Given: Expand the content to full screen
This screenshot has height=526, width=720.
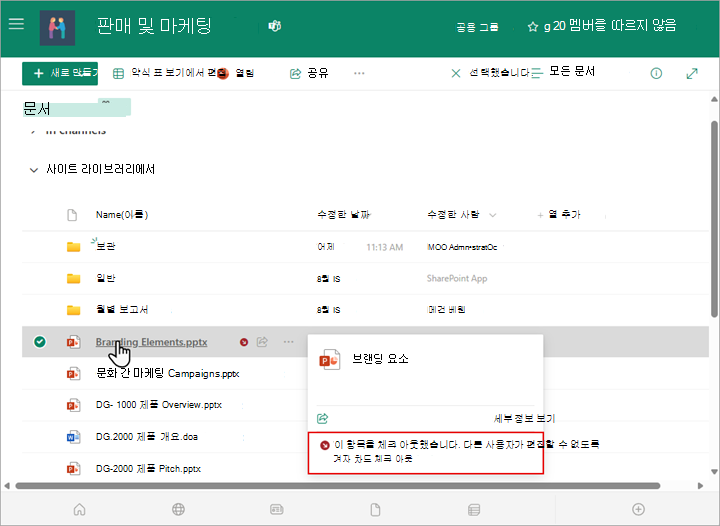Looking at the screenshot, I should (x=692, y=73).
